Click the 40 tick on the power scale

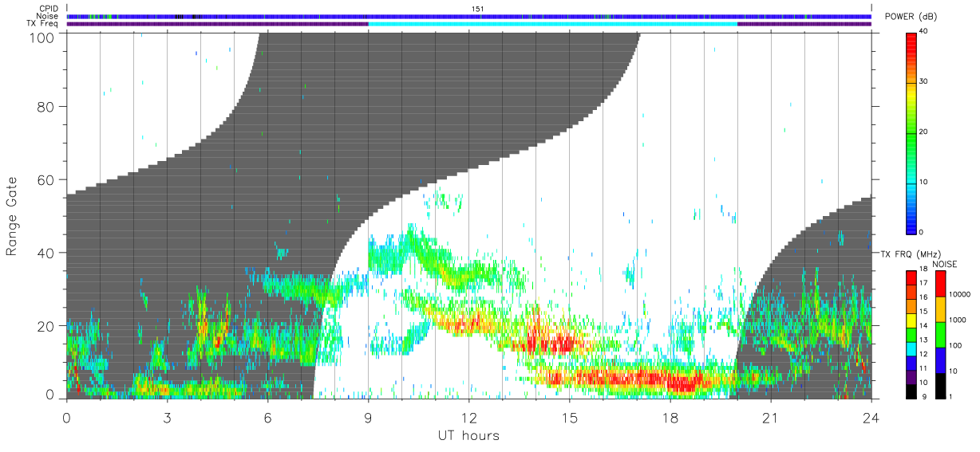924,31
